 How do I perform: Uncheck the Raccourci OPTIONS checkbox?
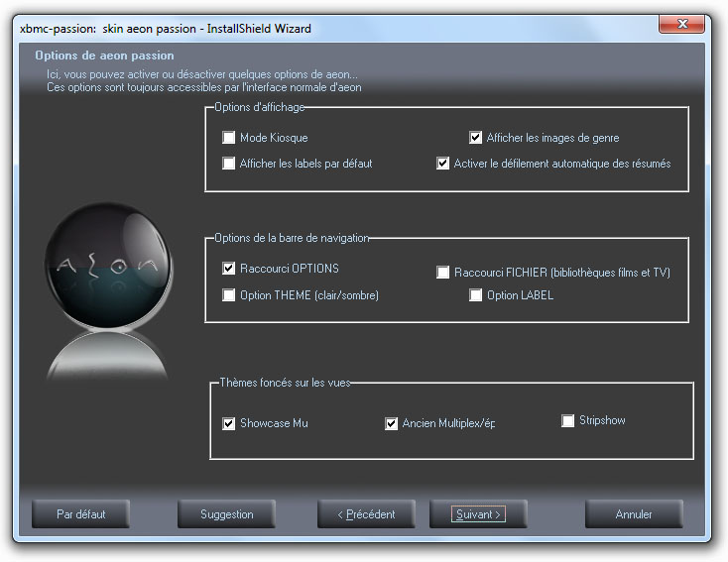click(229, 269)
